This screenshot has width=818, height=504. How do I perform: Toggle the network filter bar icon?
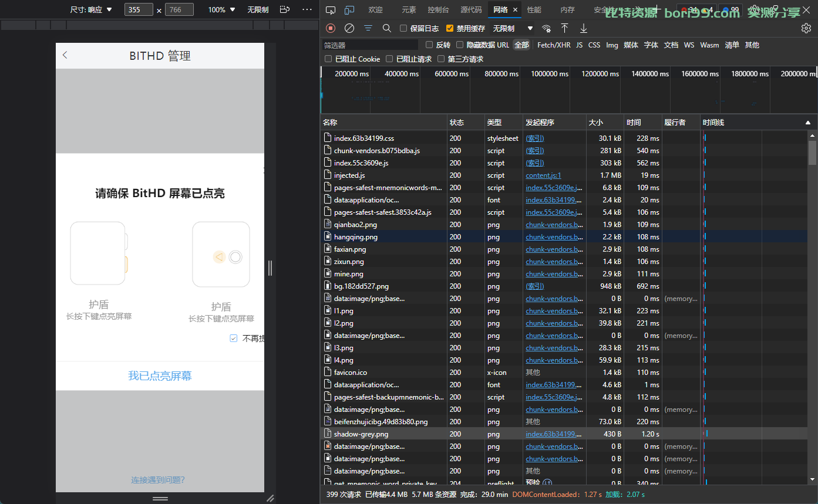tap(368, 28)
